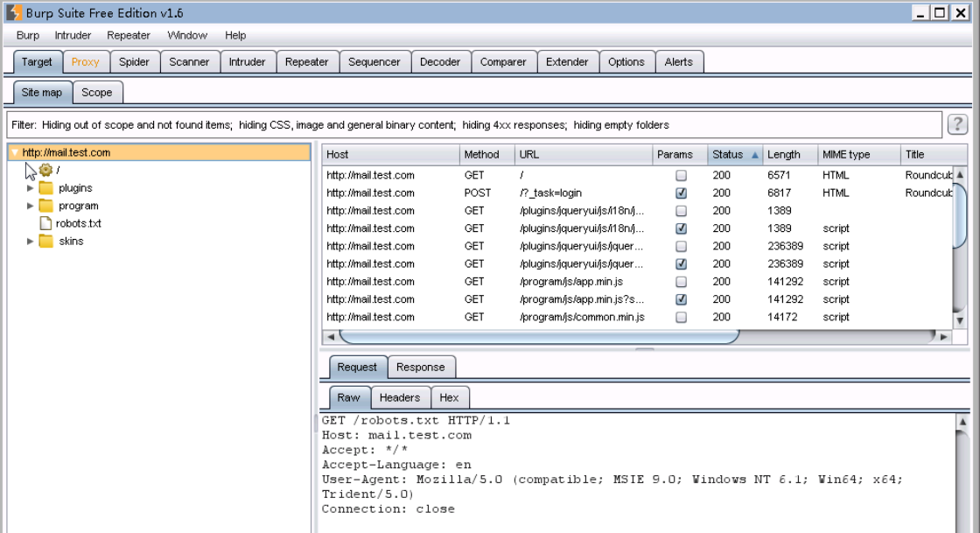Viewport: 980px width, 533px height.
Task: Toggle Params checkbox for first jquer 236389 row
Action: pyautogui.click(x=682, y=246)
